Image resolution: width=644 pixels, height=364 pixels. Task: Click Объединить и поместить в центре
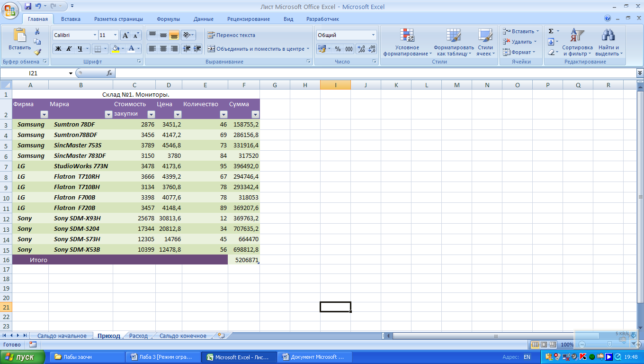(258, 49)
